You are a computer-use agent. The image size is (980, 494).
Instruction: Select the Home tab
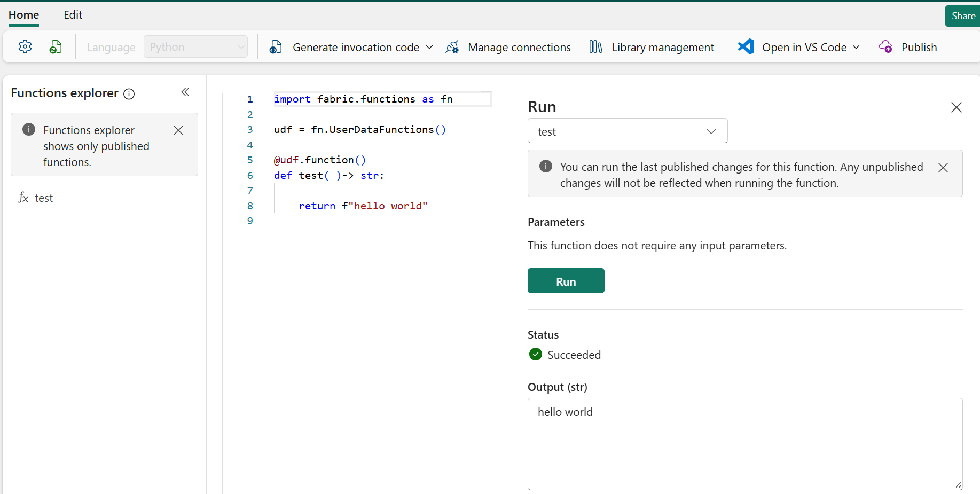23,15
